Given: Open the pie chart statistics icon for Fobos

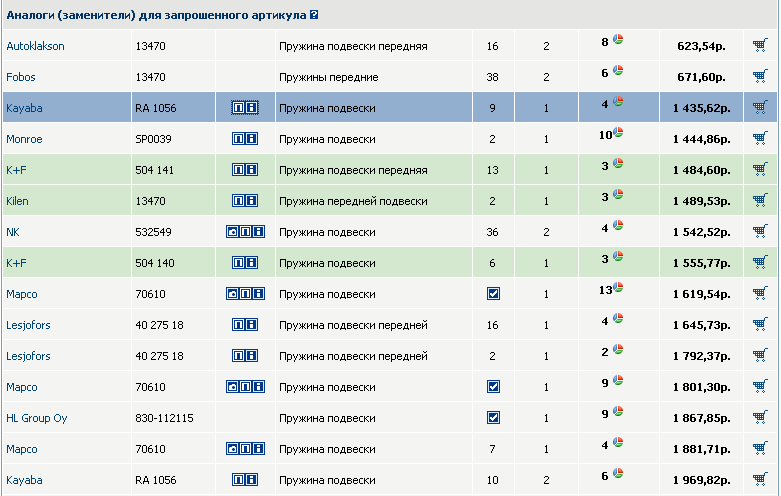Looking at the screenshot, I should (x=618, y=71).
